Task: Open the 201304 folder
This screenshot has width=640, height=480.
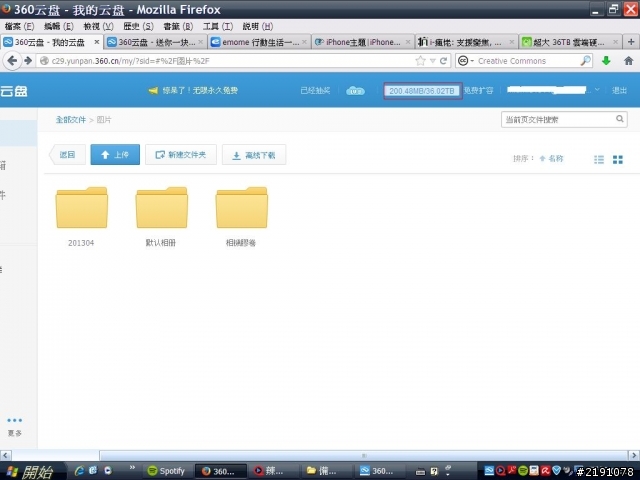Action: 82,217
